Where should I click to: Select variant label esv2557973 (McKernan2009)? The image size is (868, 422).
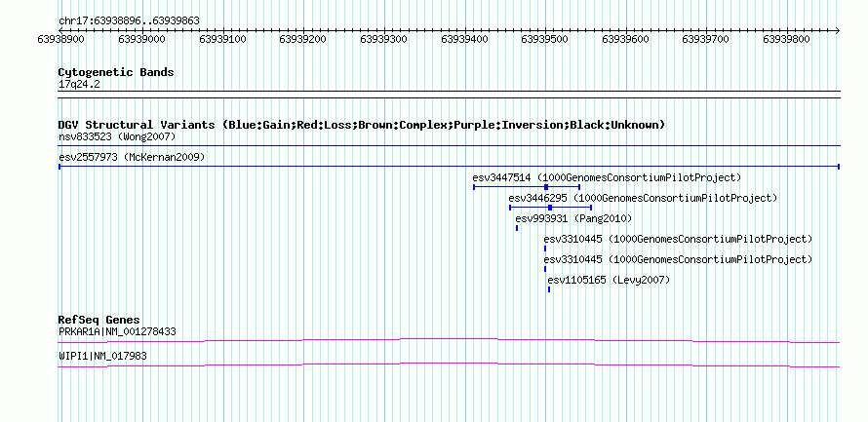tap(132, 158)
